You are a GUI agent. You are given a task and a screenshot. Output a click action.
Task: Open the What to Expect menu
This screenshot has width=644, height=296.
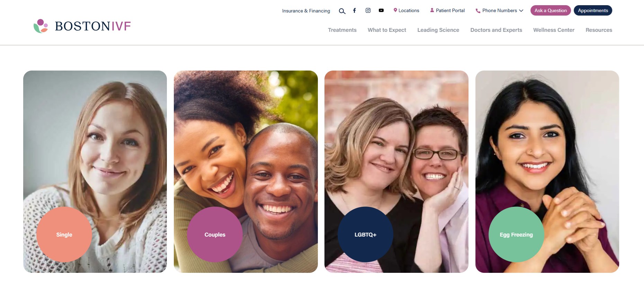point(387,30)
